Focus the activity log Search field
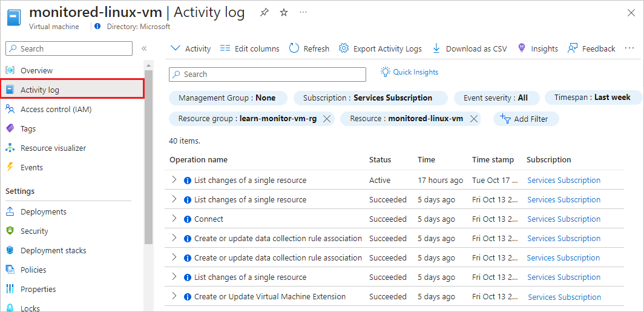This screenshot has width=644, height=312. tap(268, 75)
